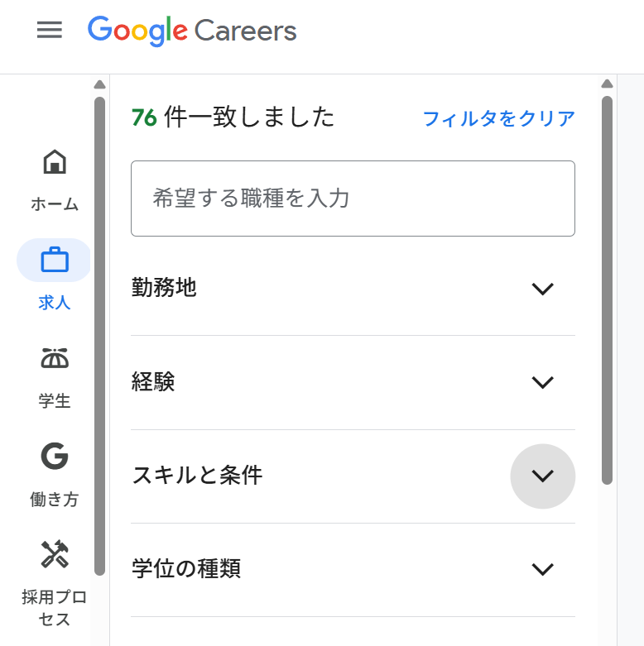644x646 pixels.
Task: Click the 勤務地 filter heading
Action: point(164,288)
